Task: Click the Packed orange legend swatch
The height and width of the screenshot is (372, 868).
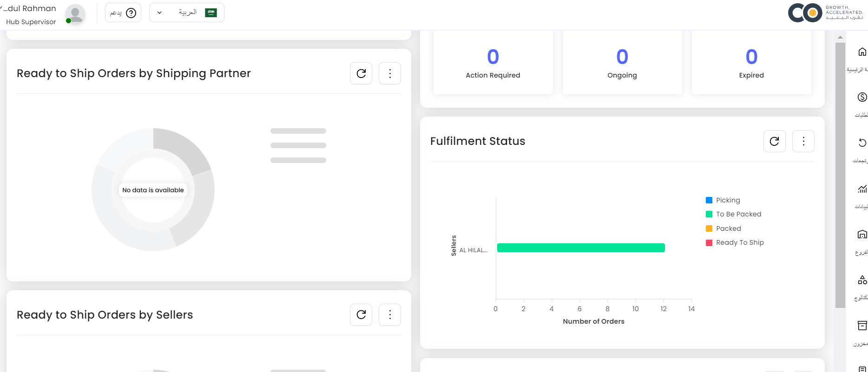Action: point(709,228)
